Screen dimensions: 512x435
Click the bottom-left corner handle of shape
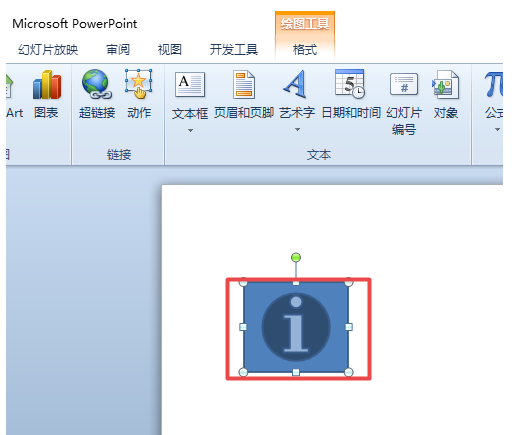(243, 372)
